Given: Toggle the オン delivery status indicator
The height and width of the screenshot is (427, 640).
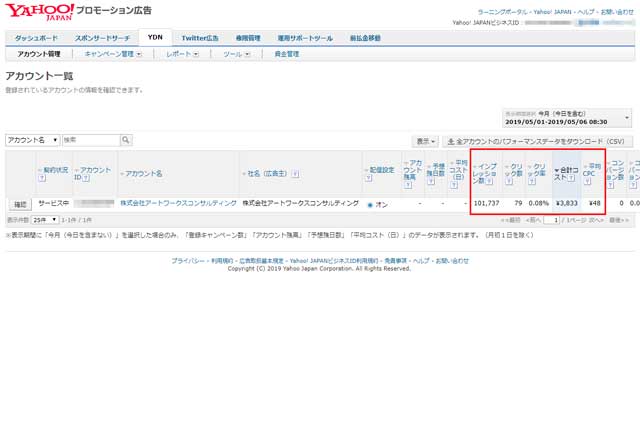Looking at the screenshot, I should 370,205.
